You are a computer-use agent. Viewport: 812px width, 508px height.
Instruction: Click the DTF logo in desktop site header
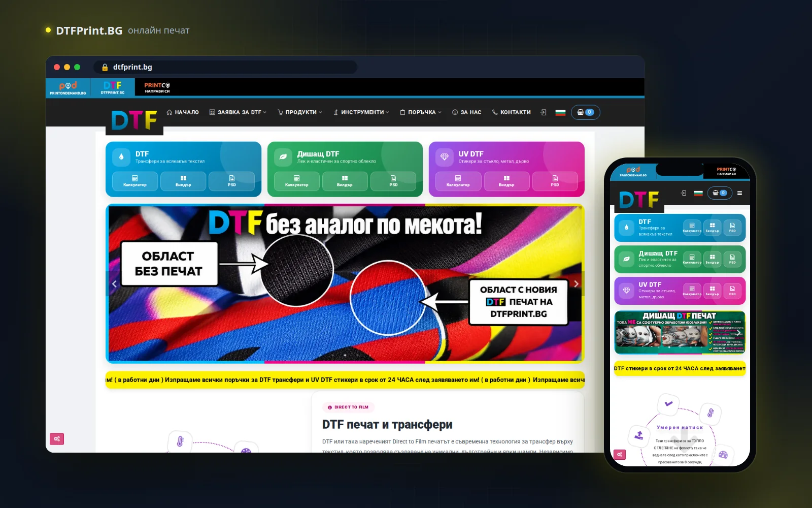click(134, 120)
